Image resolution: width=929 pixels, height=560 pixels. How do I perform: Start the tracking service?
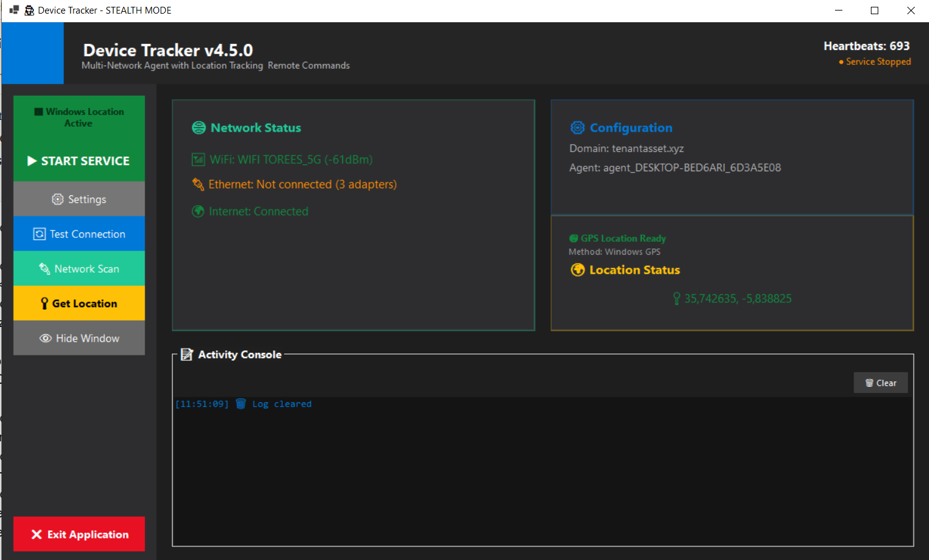pos(79,161)
